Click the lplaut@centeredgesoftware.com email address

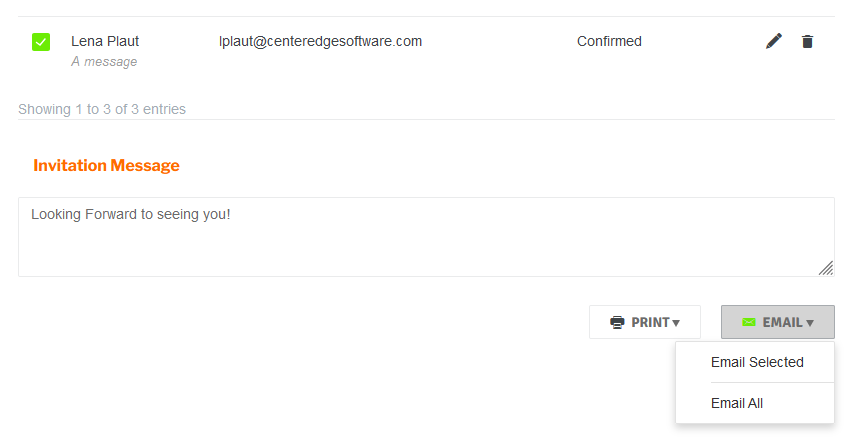pyautogui.click(x=320, y=41)
